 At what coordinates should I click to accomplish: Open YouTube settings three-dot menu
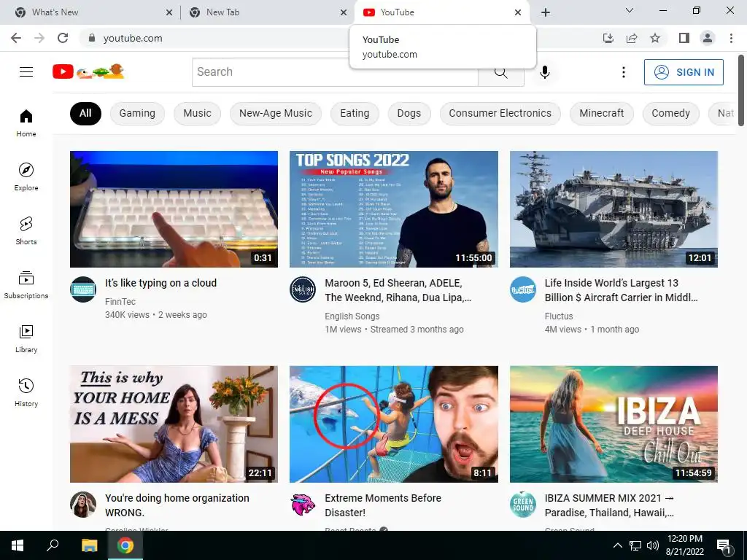[x=623, y=72]
